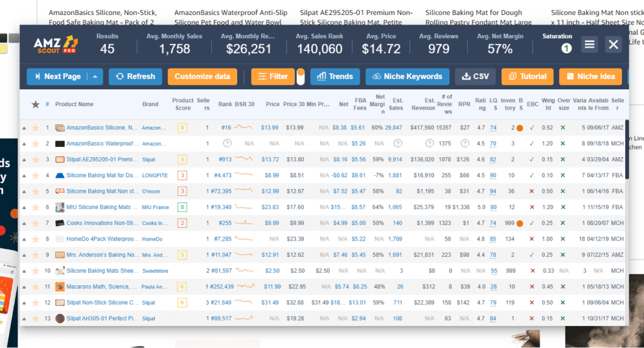Click the Est. Revenue question mark in row 2
Screen dimensions: 644x348
430,143
